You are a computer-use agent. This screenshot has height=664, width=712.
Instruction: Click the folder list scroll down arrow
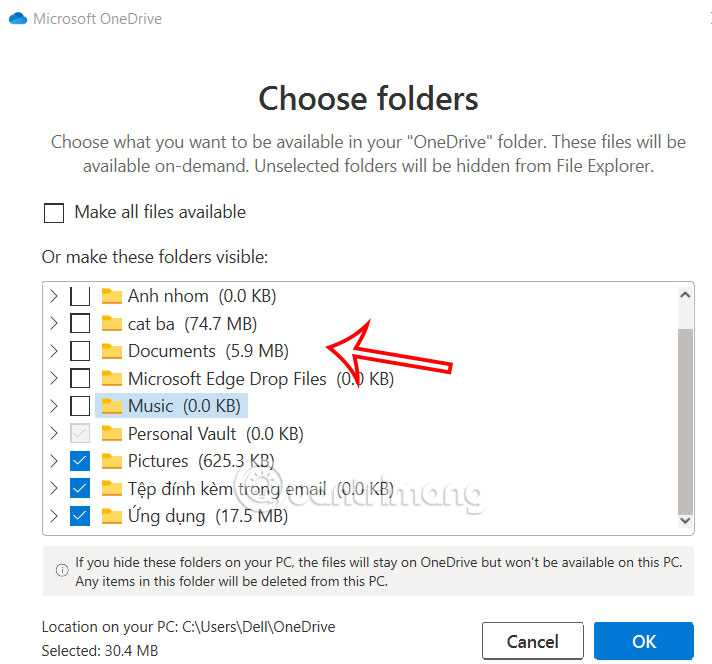point(685,520)
